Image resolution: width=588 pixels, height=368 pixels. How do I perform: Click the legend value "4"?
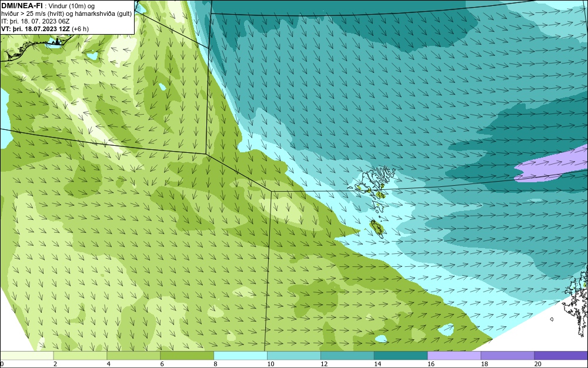109,364
